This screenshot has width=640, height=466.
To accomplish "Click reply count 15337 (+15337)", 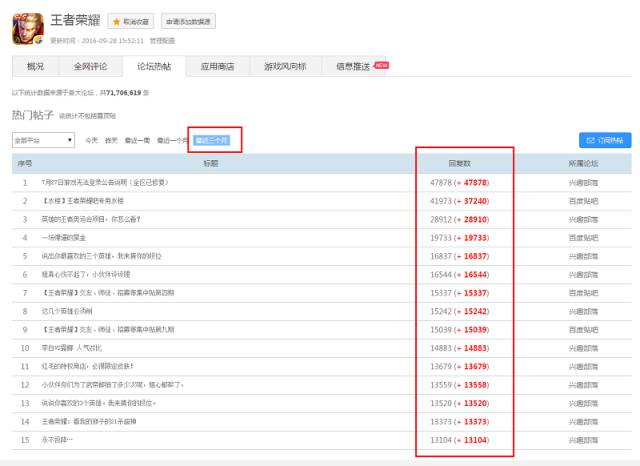I will pyautogui.click(x=460, y=293).
